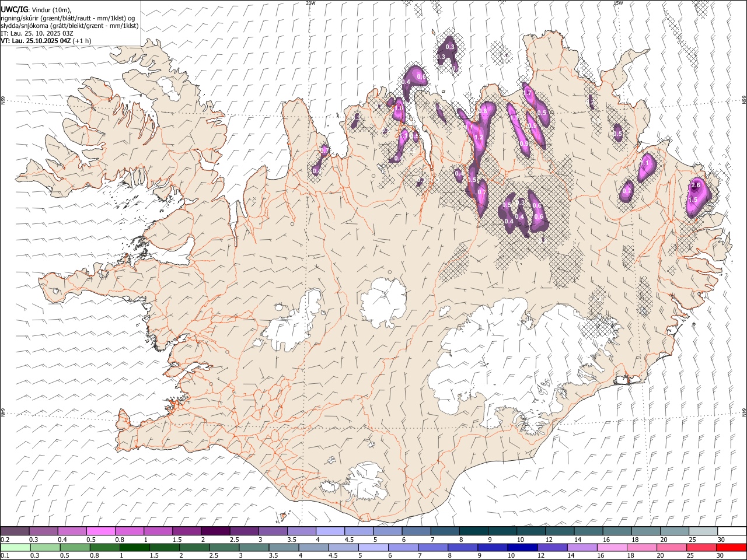Select the 'slydda/snjókoma' legend description line
Screen dimensions: 747x560
point(69,26)
